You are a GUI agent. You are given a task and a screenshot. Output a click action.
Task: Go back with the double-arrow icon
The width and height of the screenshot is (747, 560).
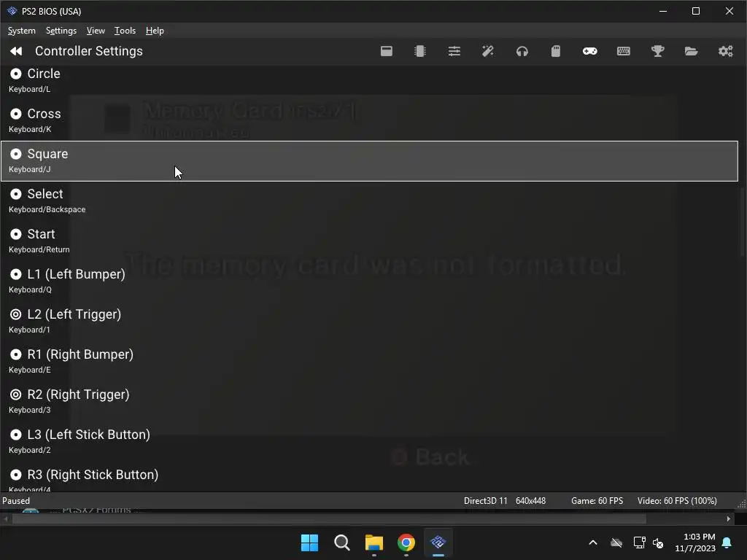pos(16,51)
